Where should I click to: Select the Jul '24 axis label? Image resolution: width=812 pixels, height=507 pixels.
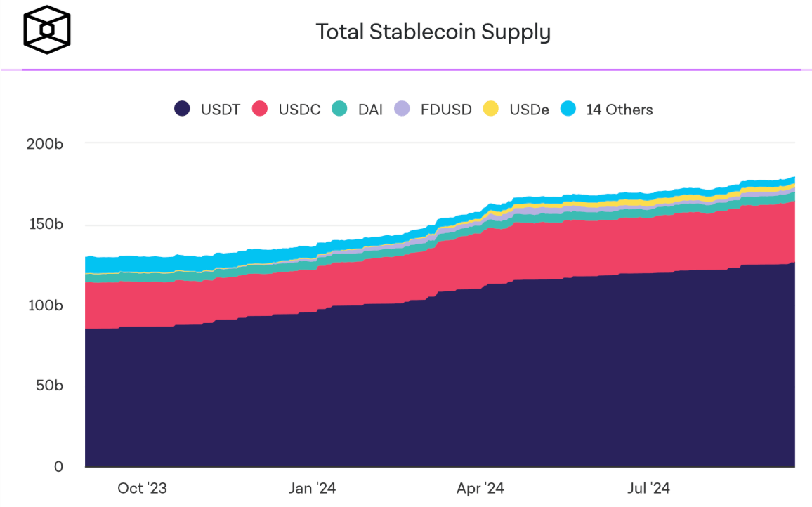tap(649, 488)
